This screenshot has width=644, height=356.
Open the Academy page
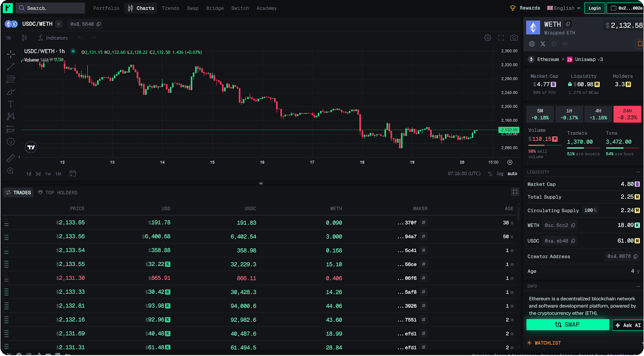[x=267, y=8]
